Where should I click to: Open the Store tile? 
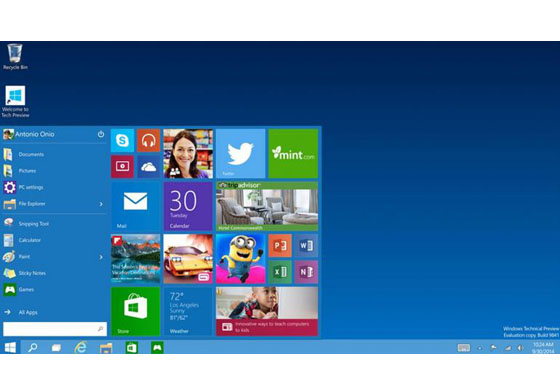click(x=135, y=312)
